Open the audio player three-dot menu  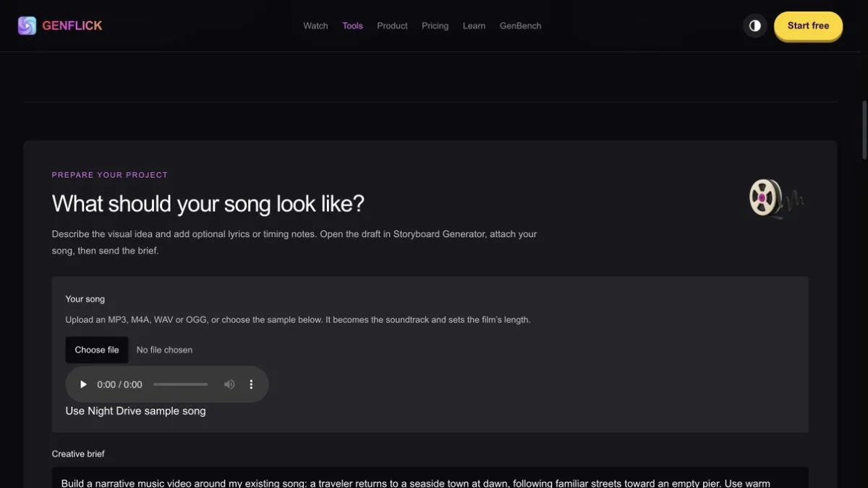click(x=251, y=385)
